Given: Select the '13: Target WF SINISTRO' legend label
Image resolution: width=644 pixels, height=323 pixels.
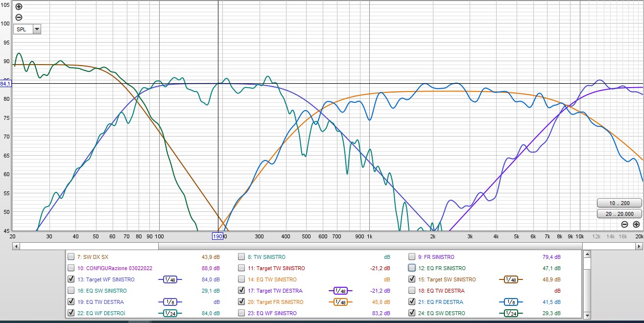Looking at the screenshot, I should click(106, 279).
